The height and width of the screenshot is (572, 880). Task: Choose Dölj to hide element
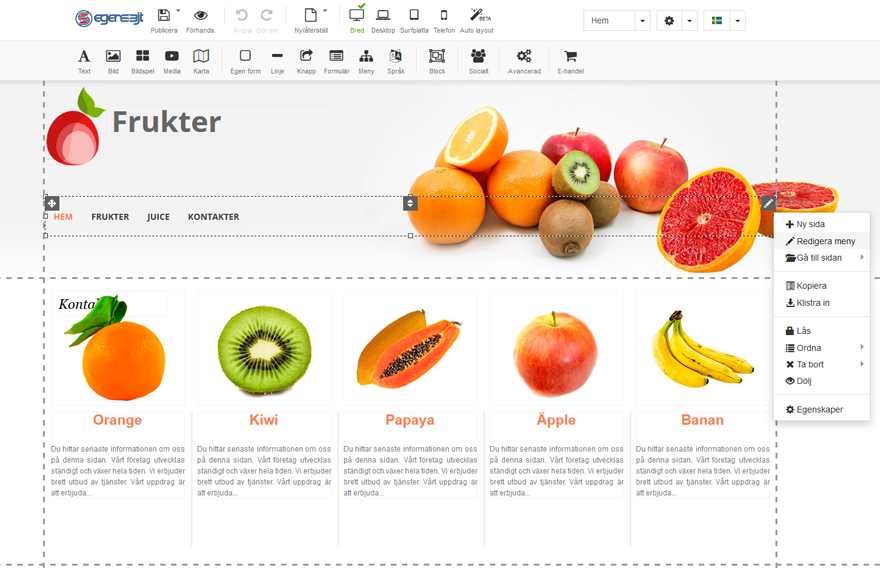tap(822, 381)
